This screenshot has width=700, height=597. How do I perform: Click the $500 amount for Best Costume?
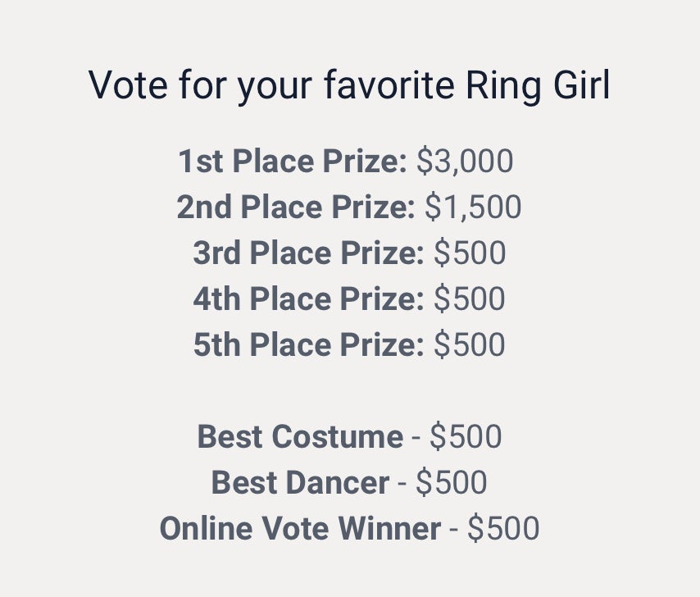(466, 437)
